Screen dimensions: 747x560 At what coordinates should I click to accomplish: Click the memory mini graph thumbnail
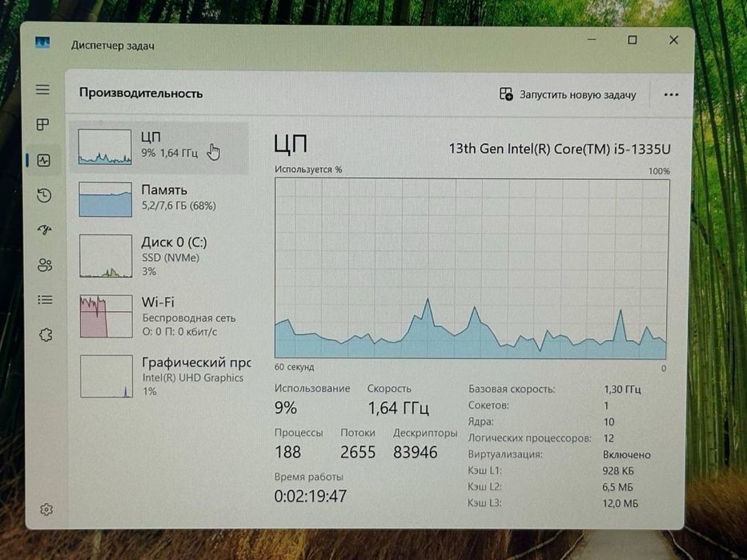click(x=106, y=199)
